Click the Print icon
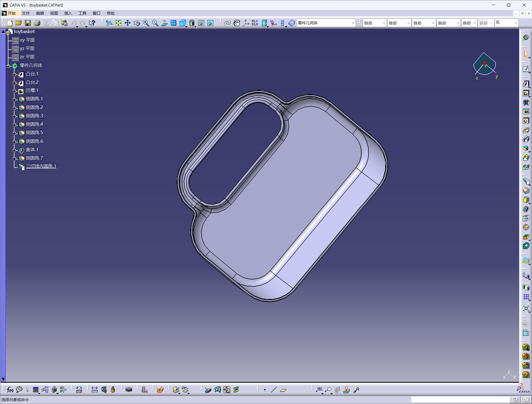Image resolution: width=532 pixels, height=404 pixels. pos(37,23)
